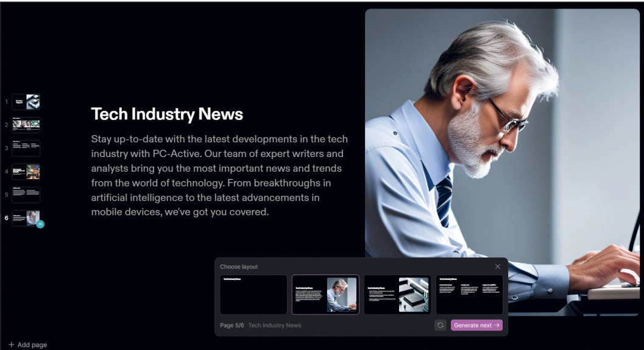644x350 pixels.
Task: Click the teal user avatar badge
Action: coord(40,224)
